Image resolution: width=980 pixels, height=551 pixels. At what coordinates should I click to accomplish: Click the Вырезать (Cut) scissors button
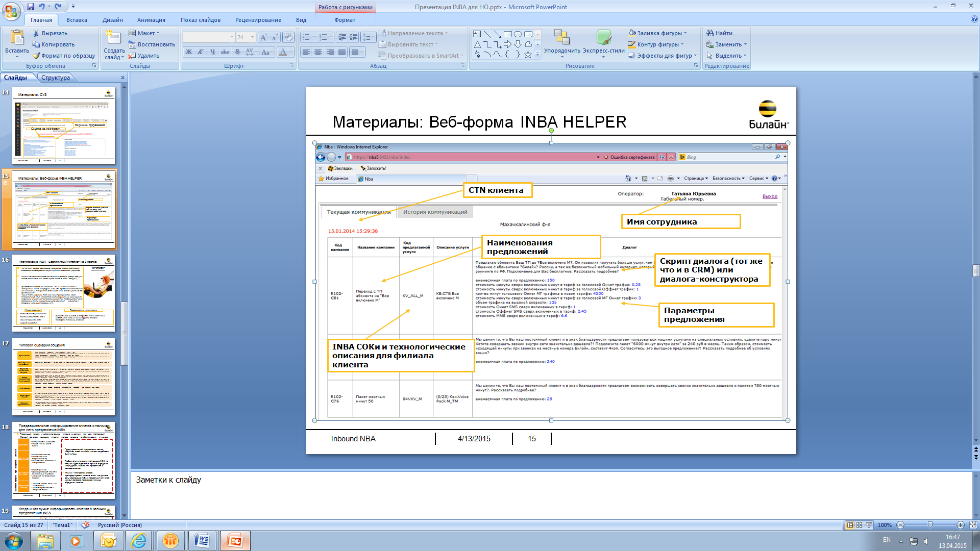[50, 33]
